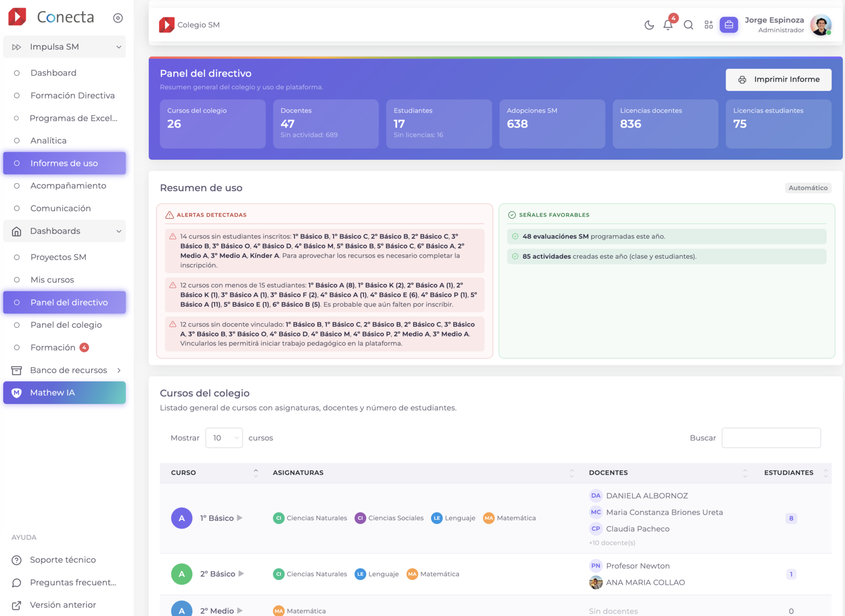
Task: Click the green 2° Básico avatar A
Action: (x=182, y=574)
